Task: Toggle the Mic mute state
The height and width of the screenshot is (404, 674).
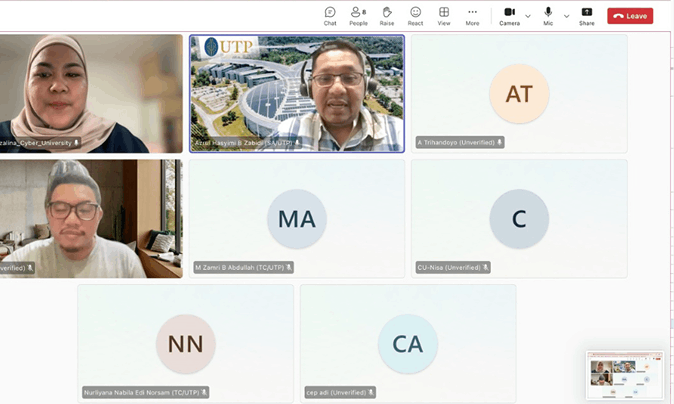Action: click(548, 16)
